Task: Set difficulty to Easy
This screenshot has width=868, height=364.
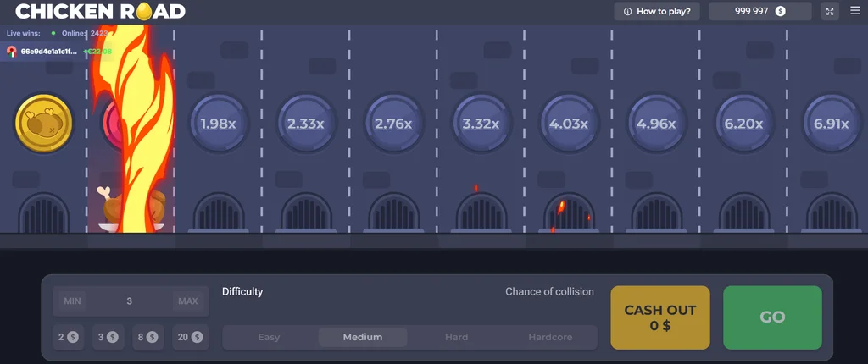Action: point(269,337)
